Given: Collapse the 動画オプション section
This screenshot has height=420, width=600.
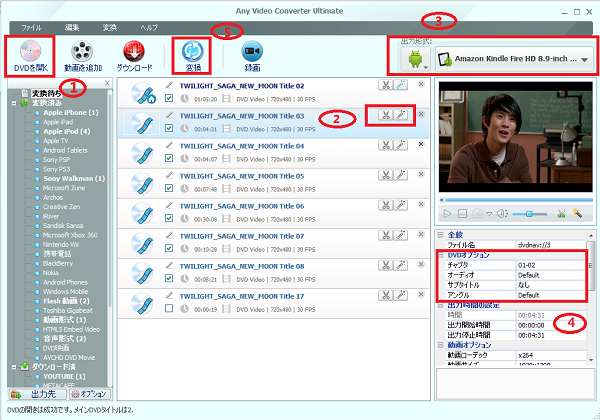Looking at the screenshot, I should pos(440,345).
